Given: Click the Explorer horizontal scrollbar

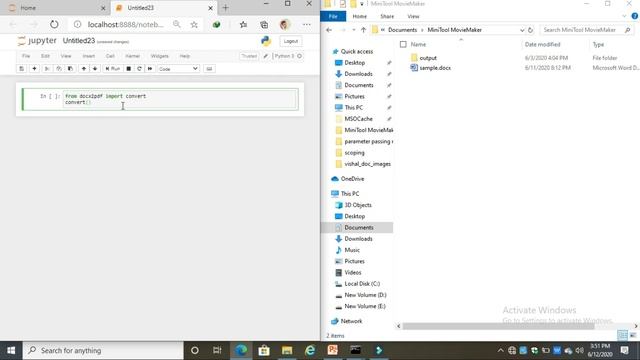Looking at the screenshot, I should 498,326.
